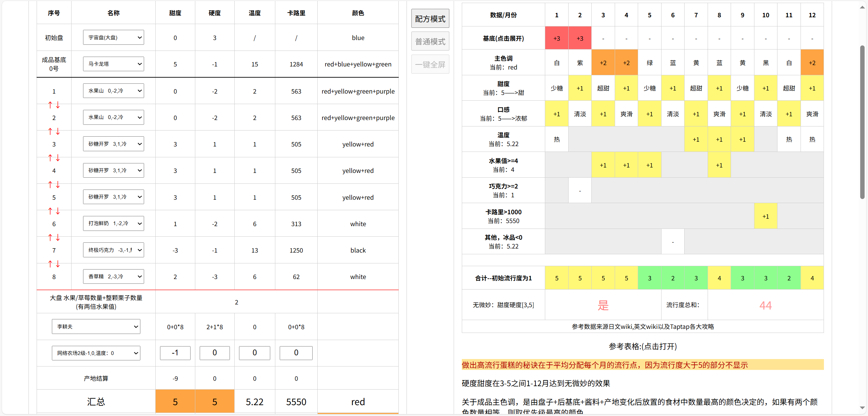Click the down arrow between rows 4 and 5
Image resolution: width=868 pixels, height=416 pixels.
pyautogui.click(x=58, y=184)
